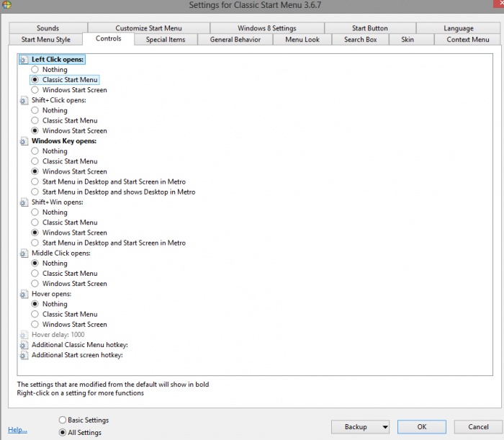
Task: Open the Menu Look tab
Action: point(302,40)
